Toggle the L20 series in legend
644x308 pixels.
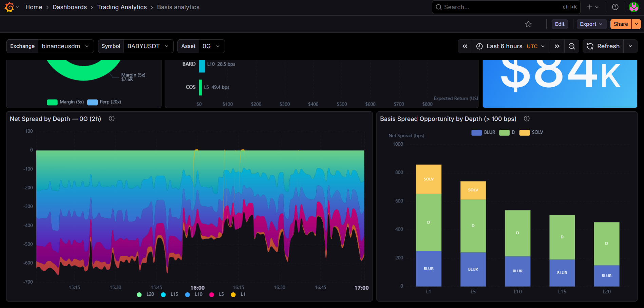146,294
